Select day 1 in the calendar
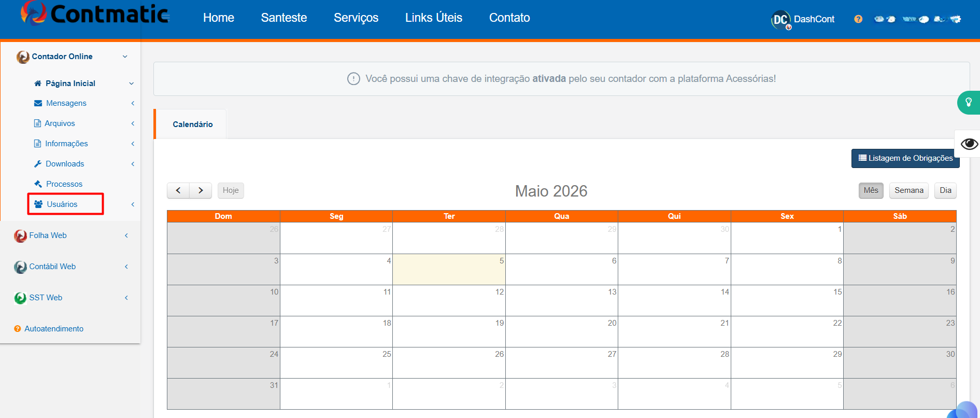 point(787,238)
